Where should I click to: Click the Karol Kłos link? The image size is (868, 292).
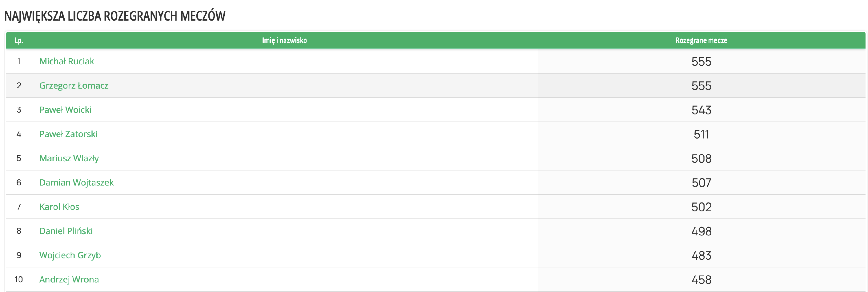pyautogui.click(x=59, y=207)
